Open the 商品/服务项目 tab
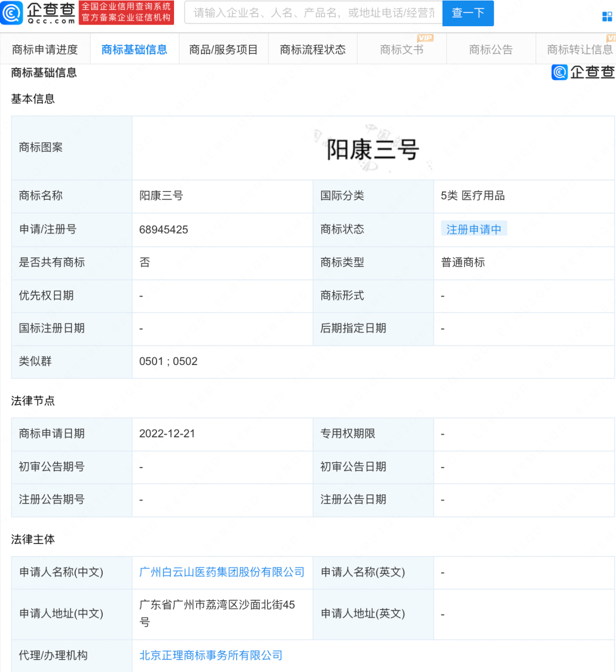This screenshot has width=616, height=672. click(x=223, y=49)
